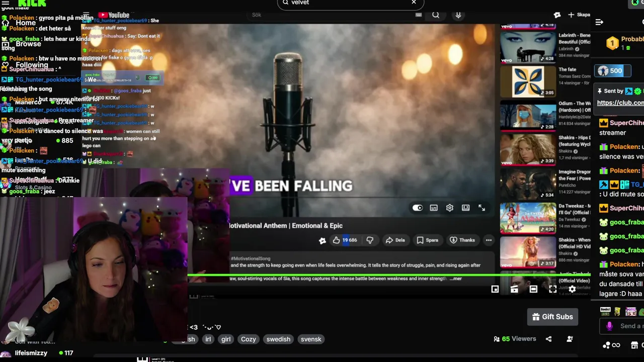Open 'The fate' video thumbnail
The image size is (644, 362).
[x=528, y=81]
